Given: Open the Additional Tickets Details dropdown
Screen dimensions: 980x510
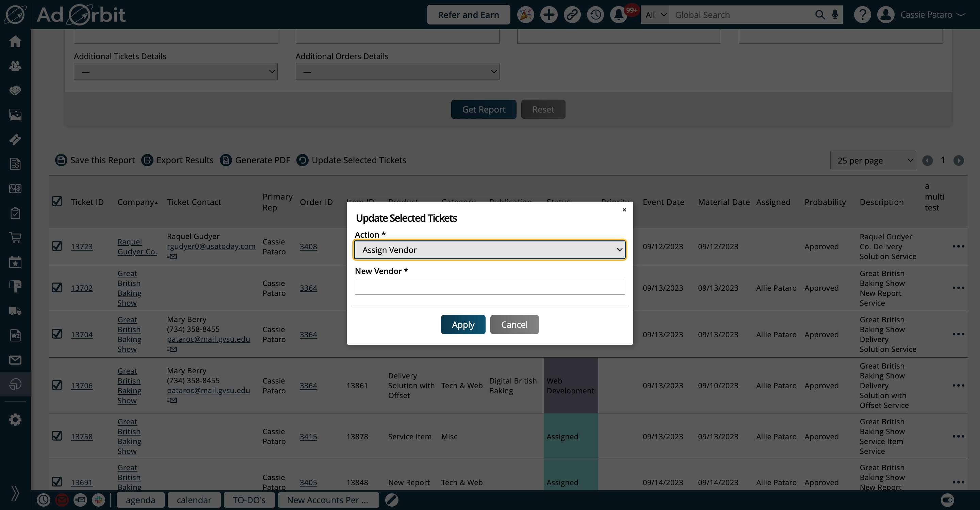Looking at the screenshot, I should [175, 71].
